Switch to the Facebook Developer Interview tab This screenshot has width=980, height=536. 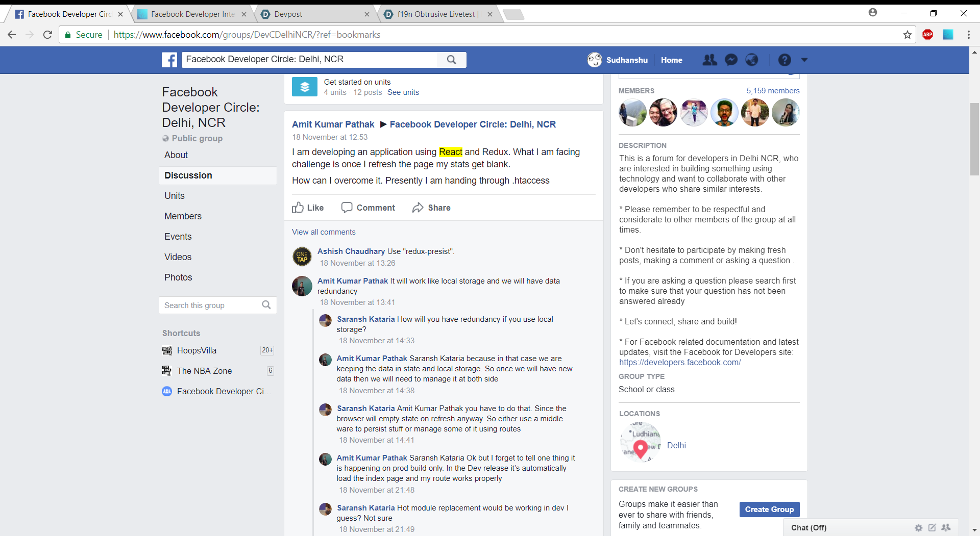(193, 14)
